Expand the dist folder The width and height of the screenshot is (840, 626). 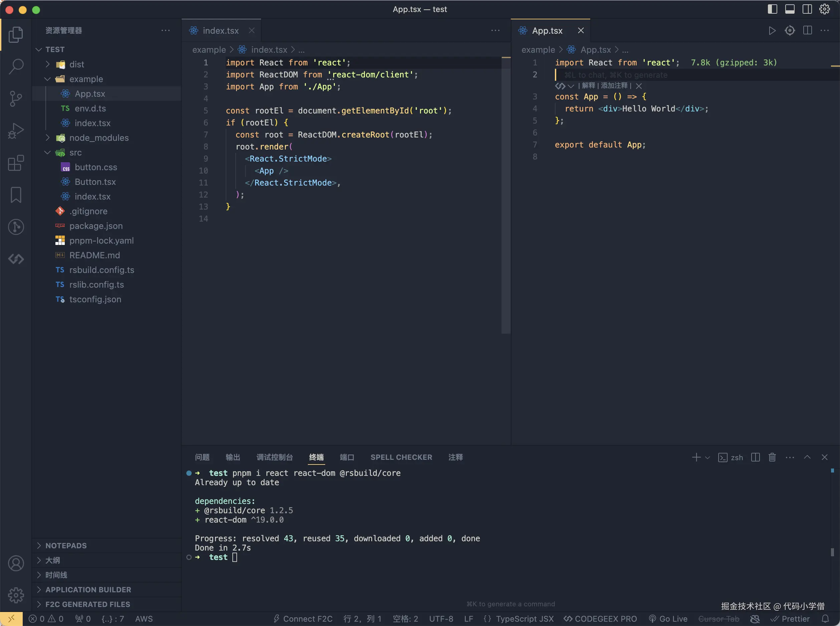coord(76,64)
